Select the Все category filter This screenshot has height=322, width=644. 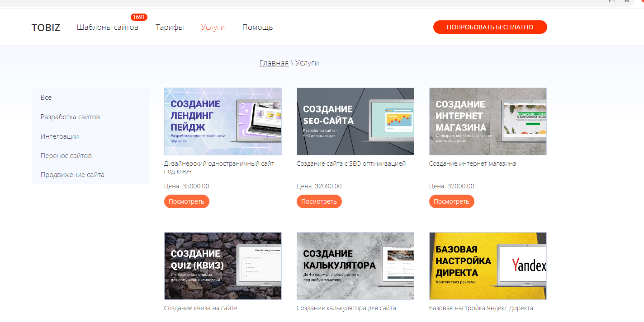tap(46, 98)
